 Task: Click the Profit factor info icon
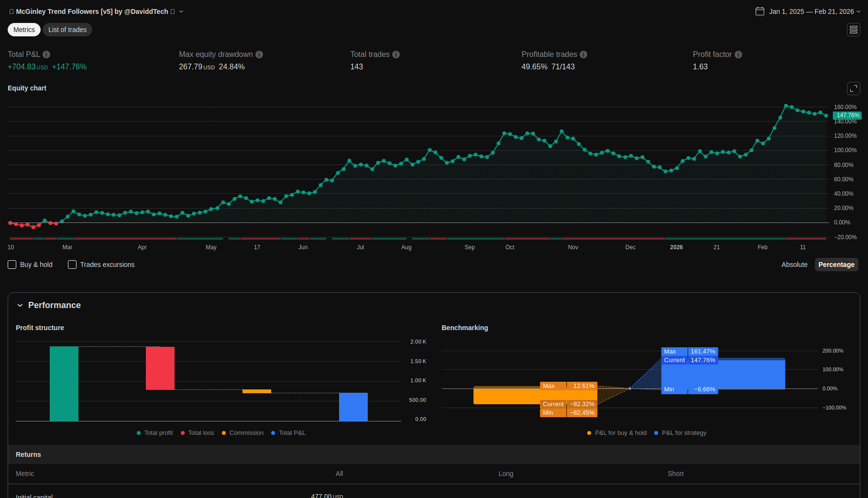click(738, 55)
